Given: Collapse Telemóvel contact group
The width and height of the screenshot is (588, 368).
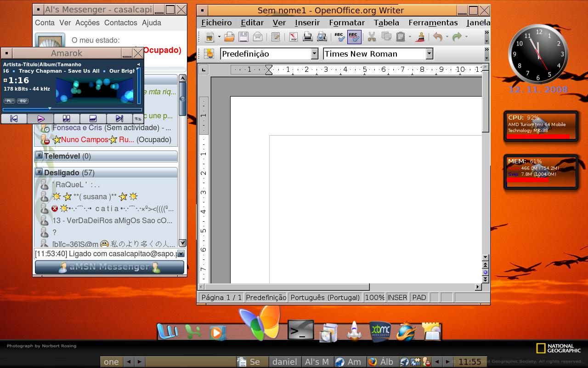Looking at the screenshot, I should 39,156.
